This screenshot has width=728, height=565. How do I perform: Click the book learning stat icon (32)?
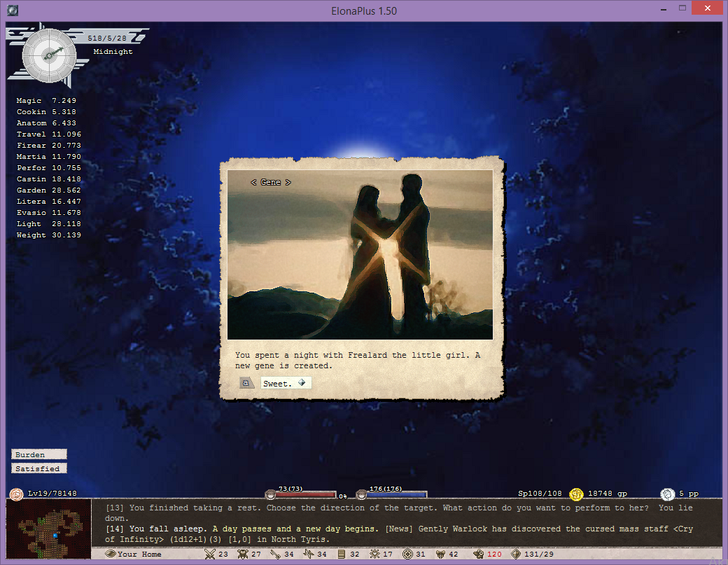tap(342, 554)
